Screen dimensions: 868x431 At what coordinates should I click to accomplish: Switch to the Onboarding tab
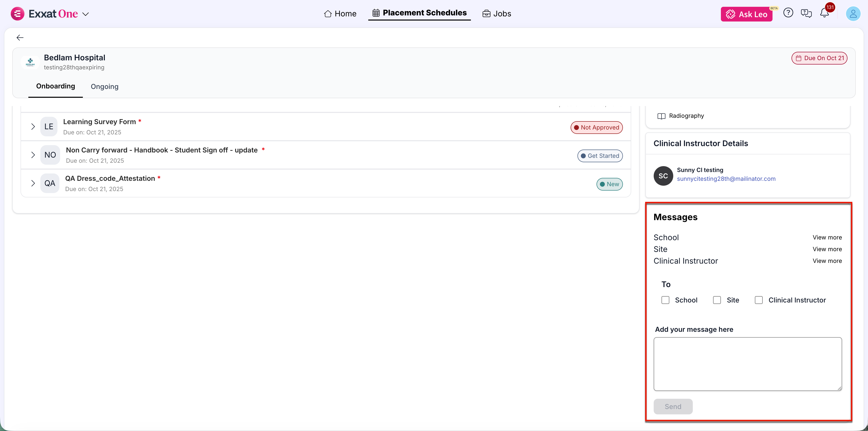[x=56, y=86]
